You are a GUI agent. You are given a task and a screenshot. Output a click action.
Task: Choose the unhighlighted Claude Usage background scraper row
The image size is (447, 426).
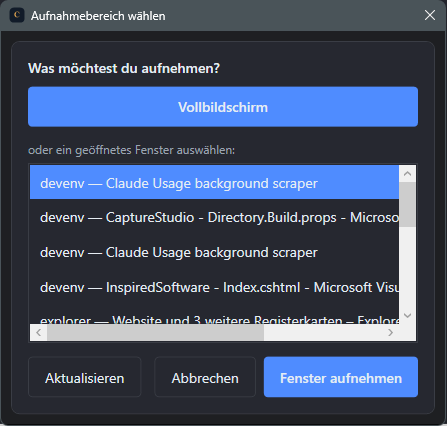(214, 252)
